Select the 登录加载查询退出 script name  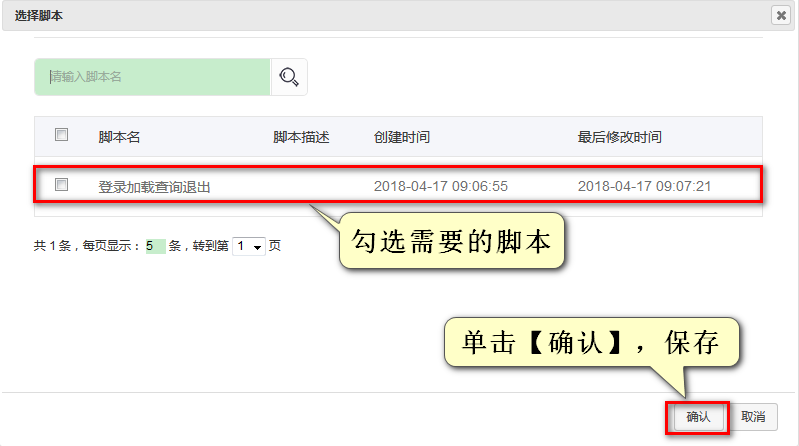(x=154, y=187)
